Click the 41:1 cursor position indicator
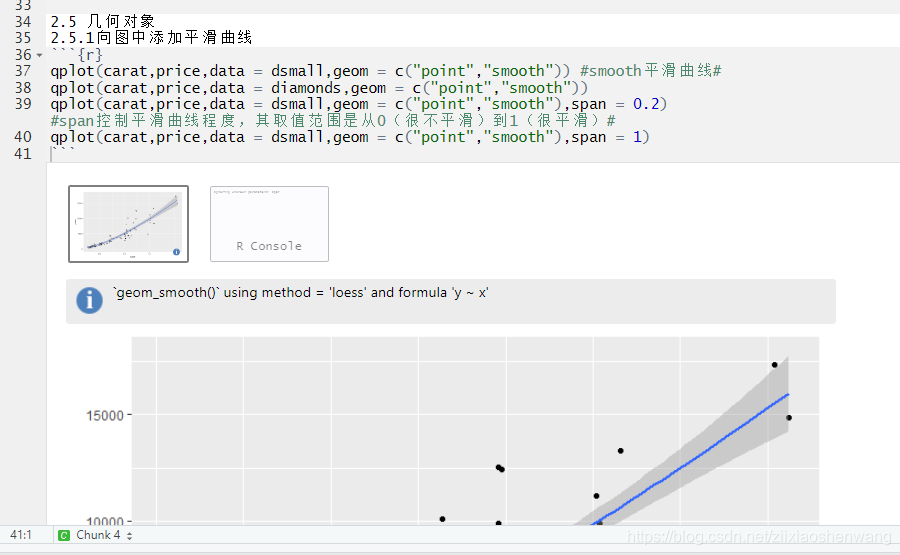Viewport: 900px width, 555px height. click(x=21, y=535)
